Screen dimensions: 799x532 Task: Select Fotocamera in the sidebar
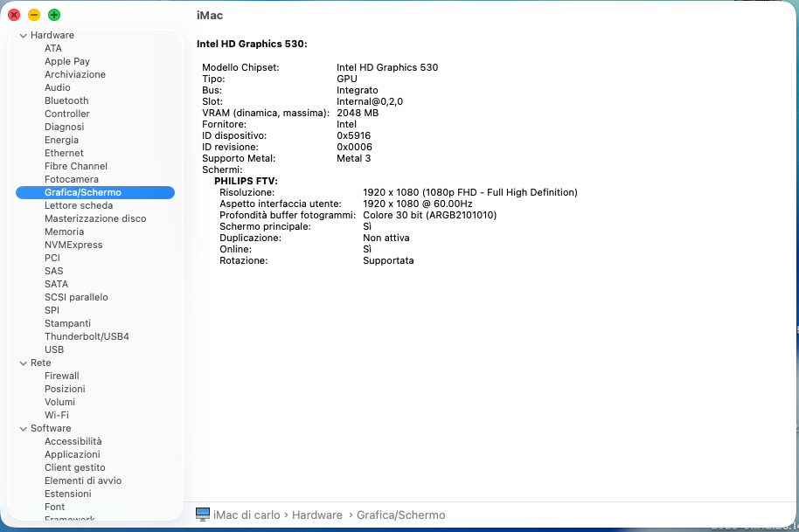tap(72, 179)
